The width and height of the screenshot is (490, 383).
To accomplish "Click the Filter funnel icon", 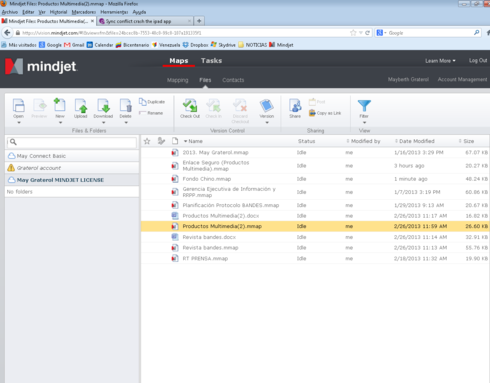I will 364,106.
